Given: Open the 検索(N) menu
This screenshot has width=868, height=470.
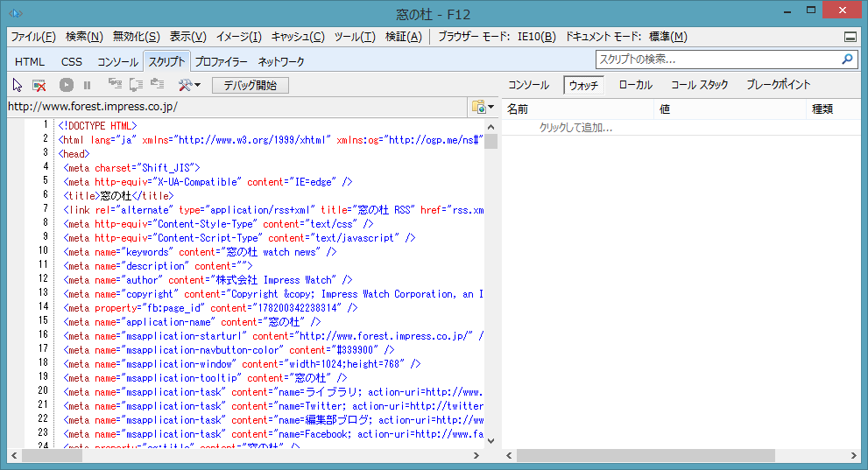Looking at the screenshot, I should 84,37.
